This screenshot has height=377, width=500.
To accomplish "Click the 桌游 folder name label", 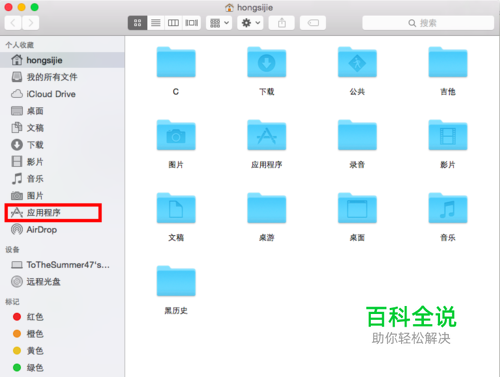I will pyautogui.click(x=267, y=238).
